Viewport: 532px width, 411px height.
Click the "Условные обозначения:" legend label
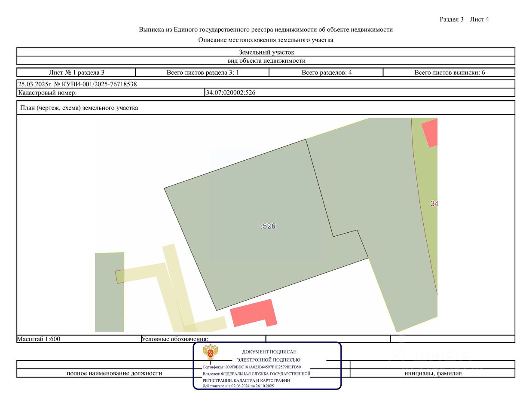[175, 339]
